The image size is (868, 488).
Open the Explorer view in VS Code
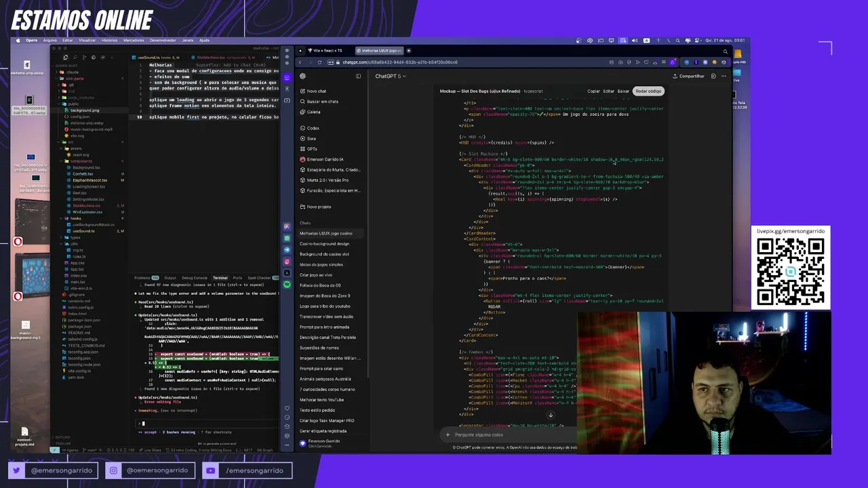(x=66, y=58)
